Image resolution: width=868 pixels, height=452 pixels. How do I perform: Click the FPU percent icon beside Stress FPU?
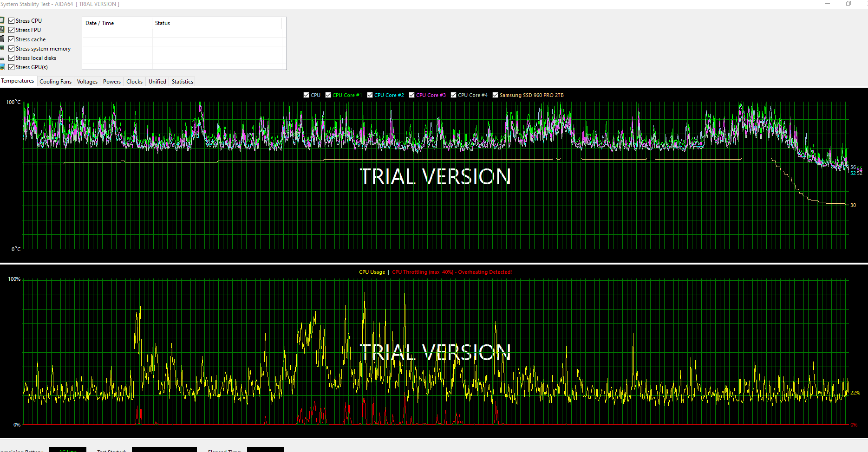coord(2,30)
